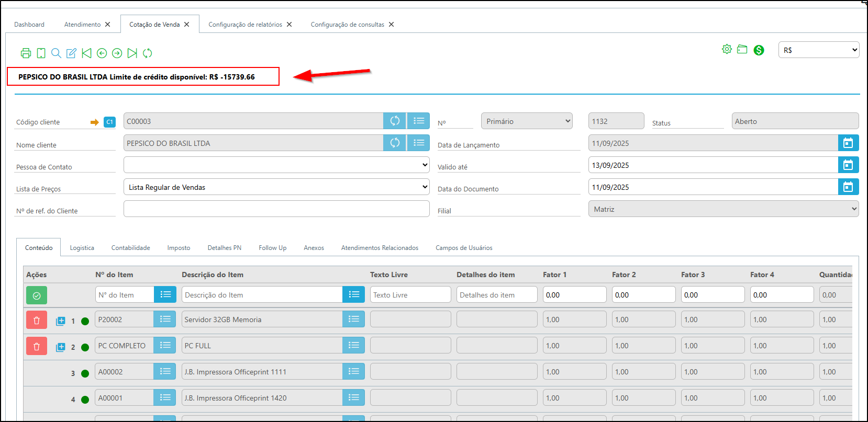This screenshot has height=422, width=868.
Task: Click the Nº de ref. do Cliente field
Action: click(x=276, y=209)
